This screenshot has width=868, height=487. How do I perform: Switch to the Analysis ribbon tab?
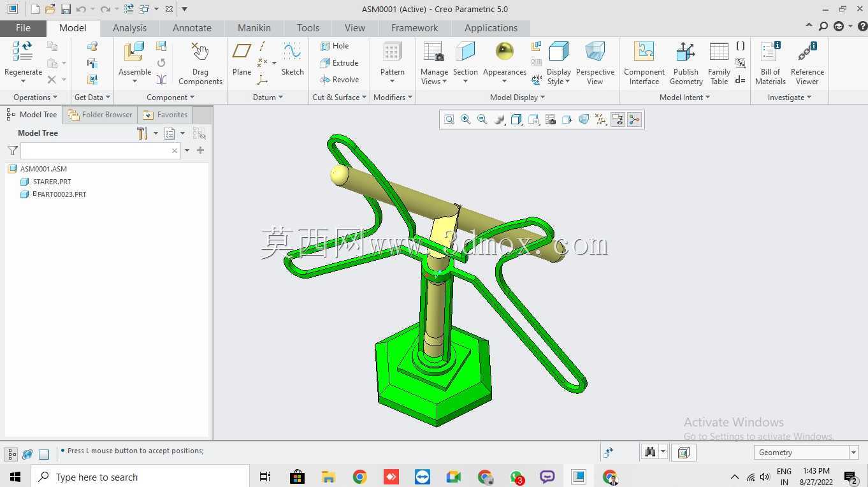coord(129,28)
